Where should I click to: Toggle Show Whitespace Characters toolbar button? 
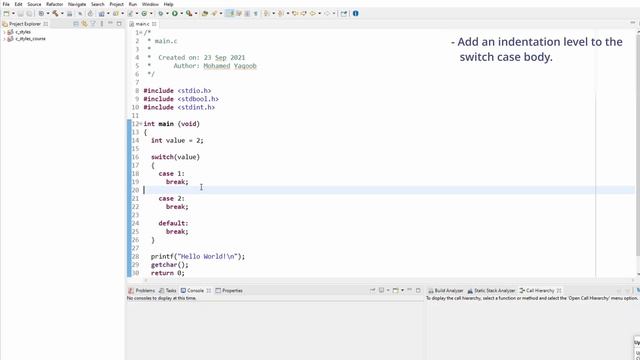[256, 13]
